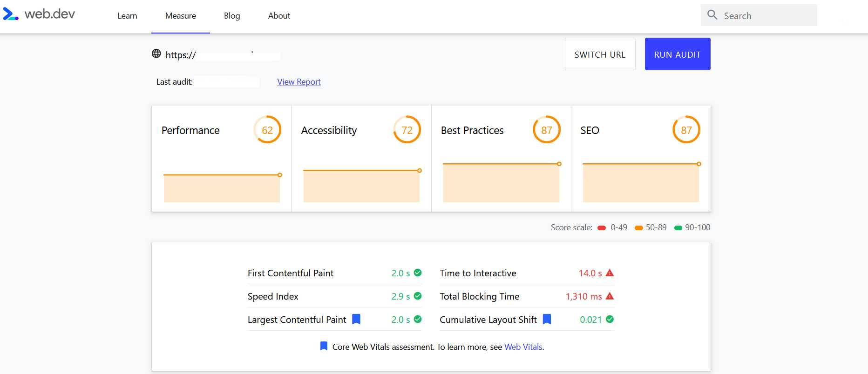Click the 2.9 s Speed Index value

(x=400, y=296)
